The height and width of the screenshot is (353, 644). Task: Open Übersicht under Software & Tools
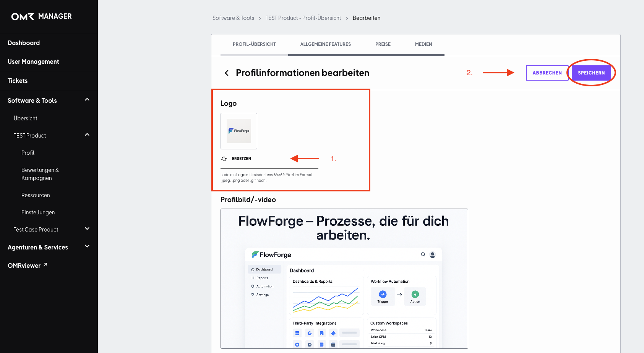(x=26, y=118)
